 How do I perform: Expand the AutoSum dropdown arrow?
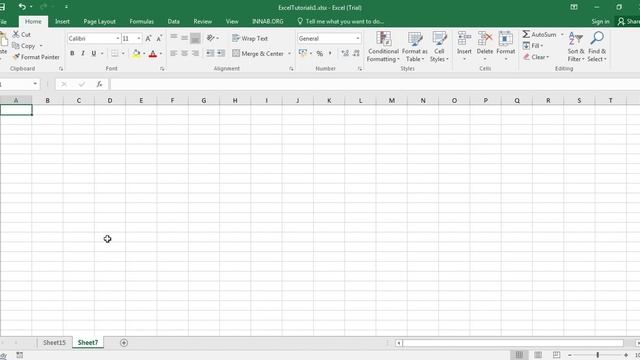[x=562, y=35]
